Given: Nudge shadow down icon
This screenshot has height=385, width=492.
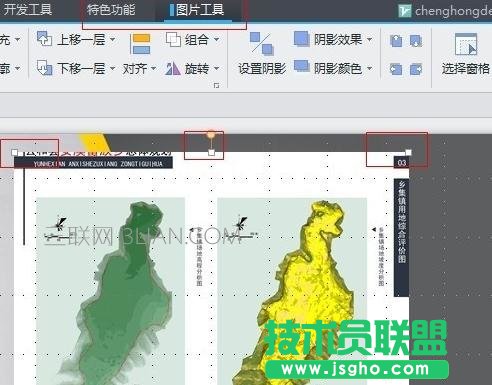Looking at the screenshot, I should (416, 41).
